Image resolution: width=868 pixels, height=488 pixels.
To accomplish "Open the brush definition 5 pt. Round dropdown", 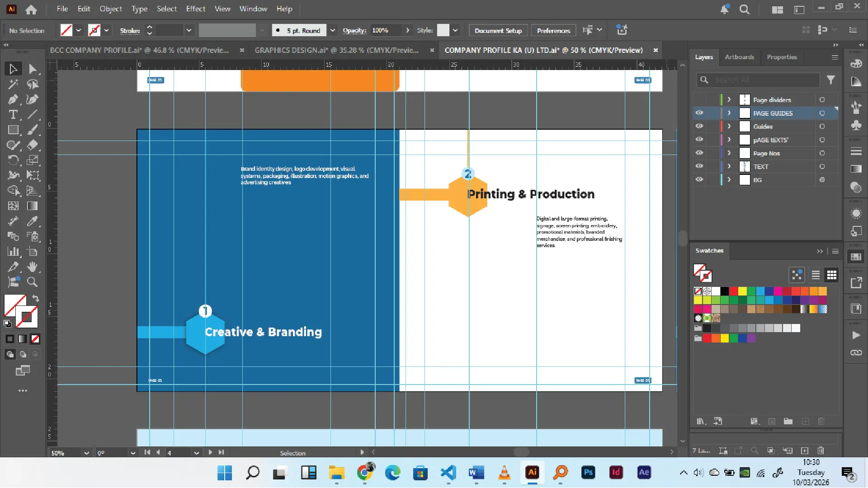I will click(333, 30).
